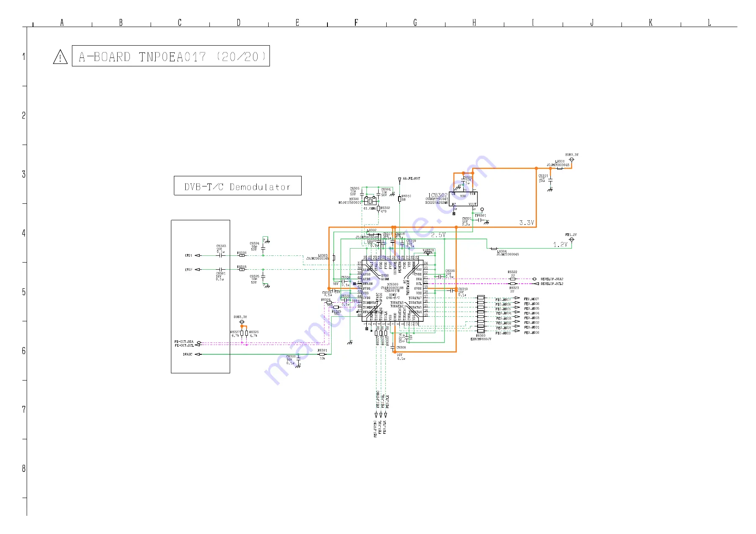Click the C8325 56p capacitor symbol
This screenshot has height=534, width=756.
coord(263,277)
